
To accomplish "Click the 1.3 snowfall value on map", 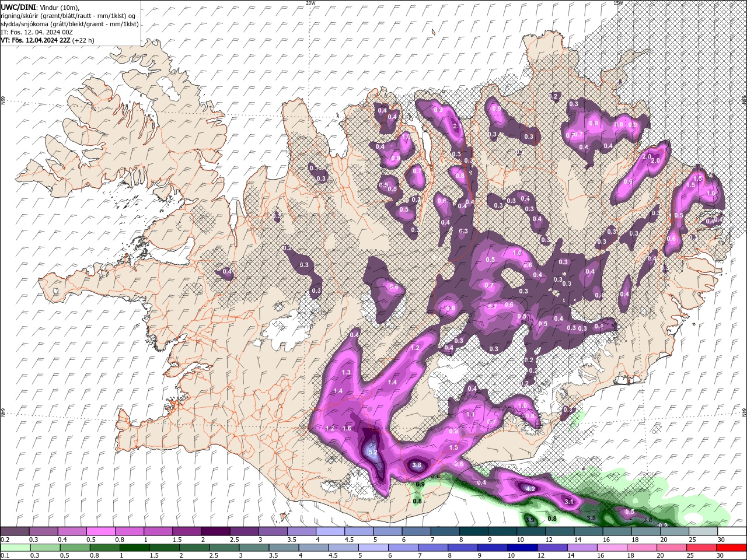I will tap(346, 372).
